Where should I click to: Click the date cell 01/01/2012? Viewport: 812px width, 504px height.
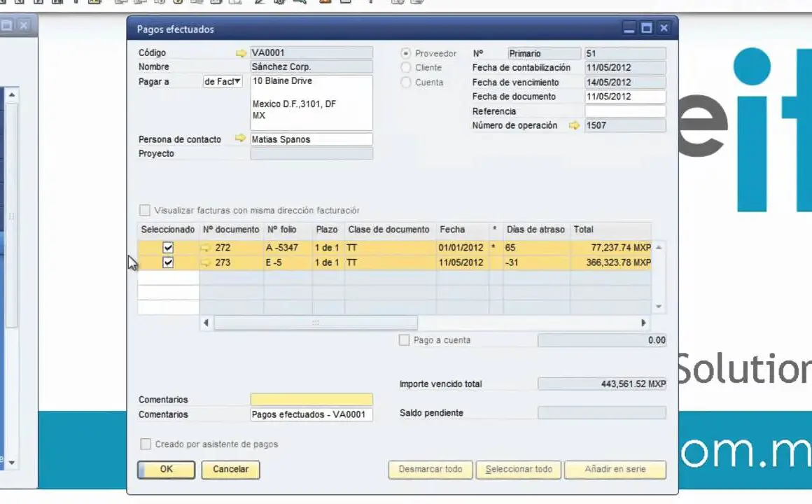(x=462, y=248)
